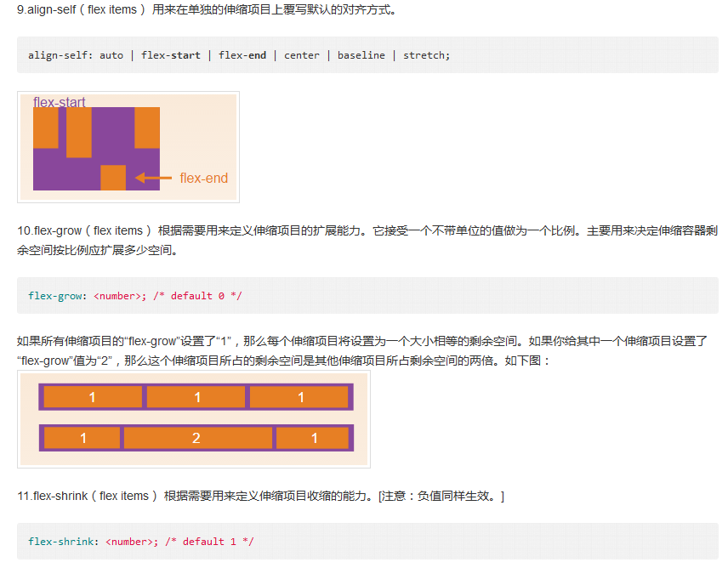The image size is (728, 568).
Task: Click the word 'center' in the align-self code
Action: 302,55
